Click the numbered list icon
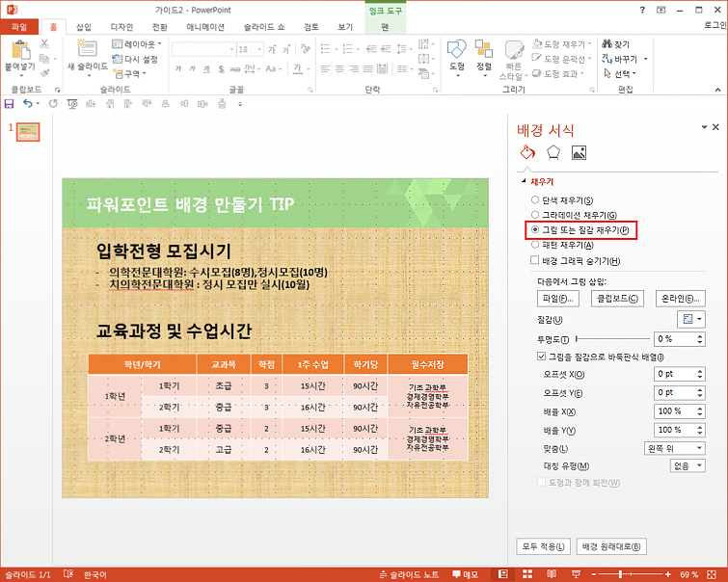The height and width of the screenshot is (582, 728). pyautogui.click(x=347, y=49)
